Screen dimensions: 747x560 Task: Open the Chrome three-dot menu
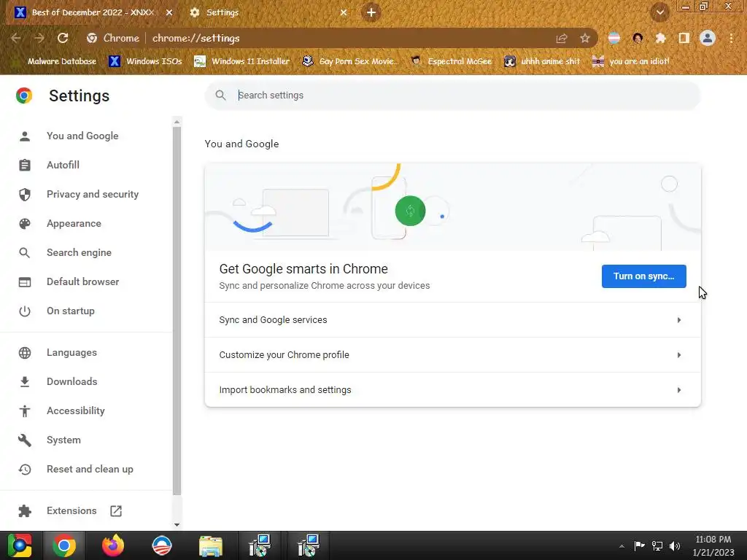click(x=731, y=38)
